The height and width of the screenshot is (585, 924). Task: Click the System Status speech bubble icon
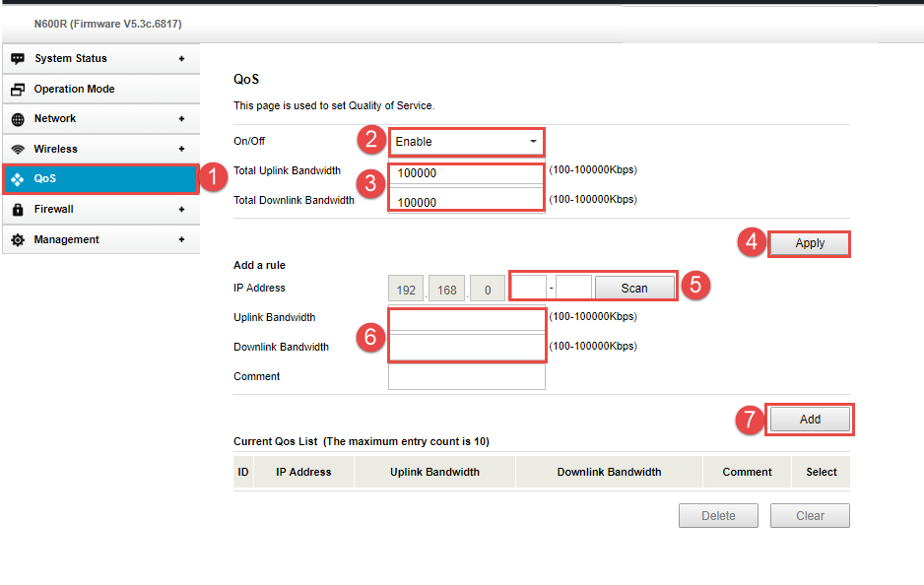point(18,58)
